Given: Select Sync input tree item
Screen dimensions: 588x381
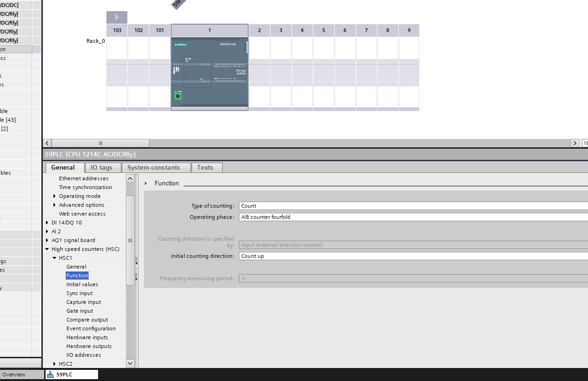Looking at the screenshot, I should (79, 293).
